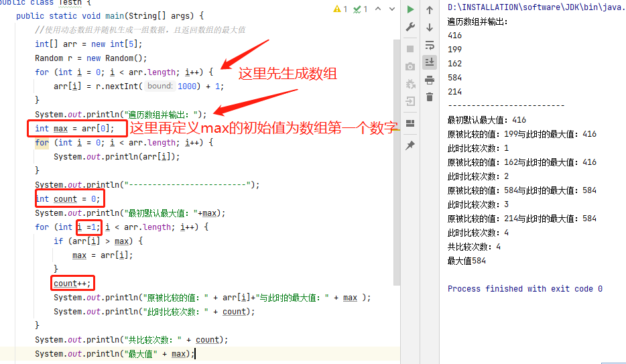Click the grey Chinese comment line in the editor
Viewport: 626px width, 364px height.
(140, 30)
